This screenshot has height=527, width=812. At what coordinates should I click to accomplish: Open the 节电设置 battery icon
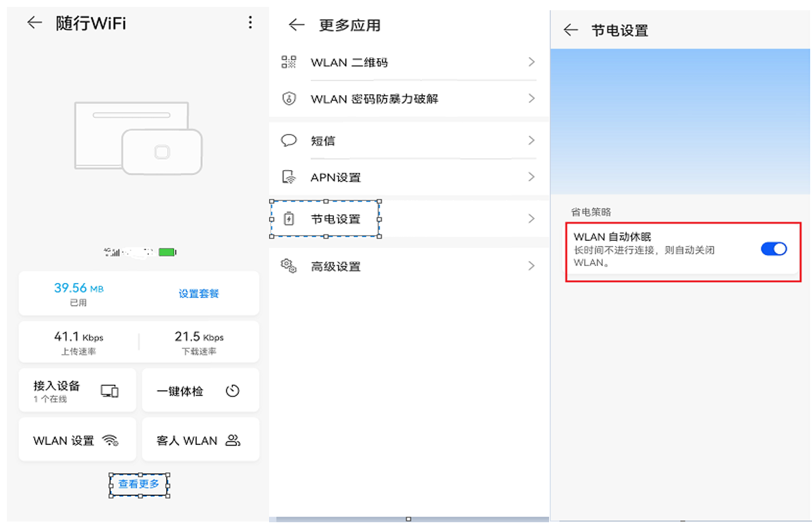(290, 218)
